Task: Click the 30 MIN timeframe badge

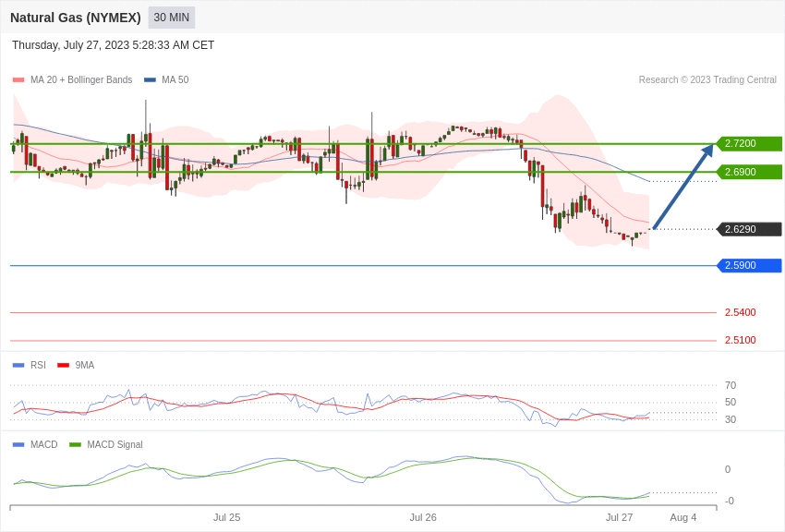Action: click(x=172, y=18)
